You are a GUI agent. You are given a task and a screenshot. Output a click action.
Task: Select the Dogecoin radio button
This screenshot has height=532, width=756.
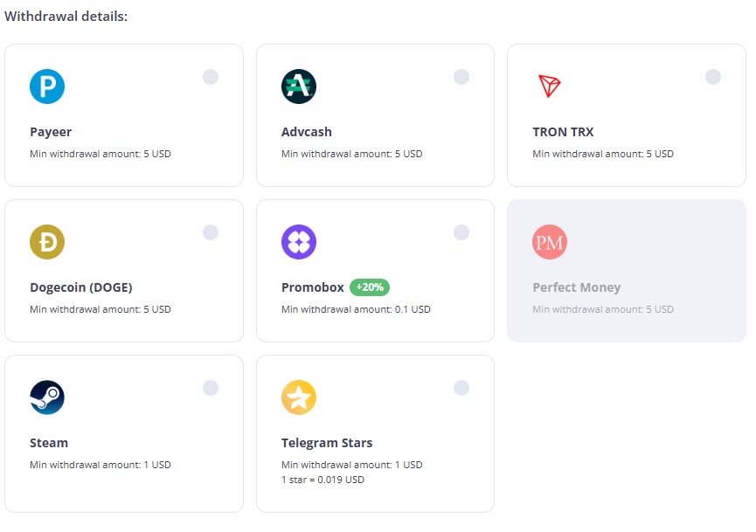(x=211, y=232)
